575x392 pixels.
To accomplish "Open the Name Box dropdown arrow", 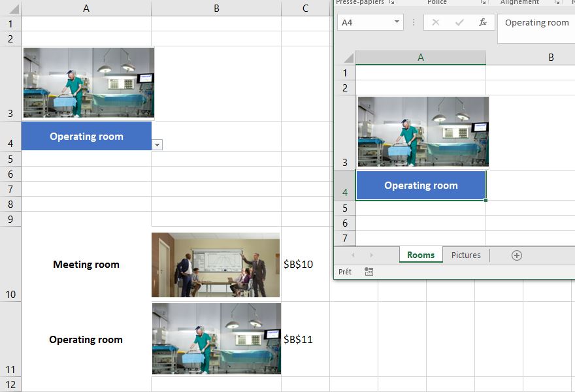I will [397, 22].
